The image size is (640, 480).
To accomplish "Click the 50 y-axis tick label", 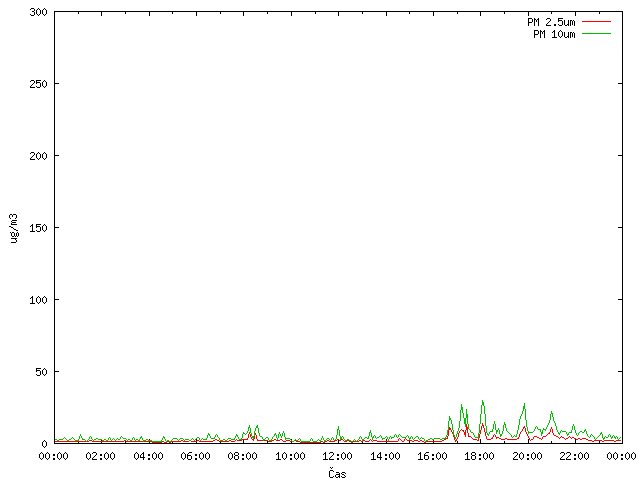I will tap(41, 372).
